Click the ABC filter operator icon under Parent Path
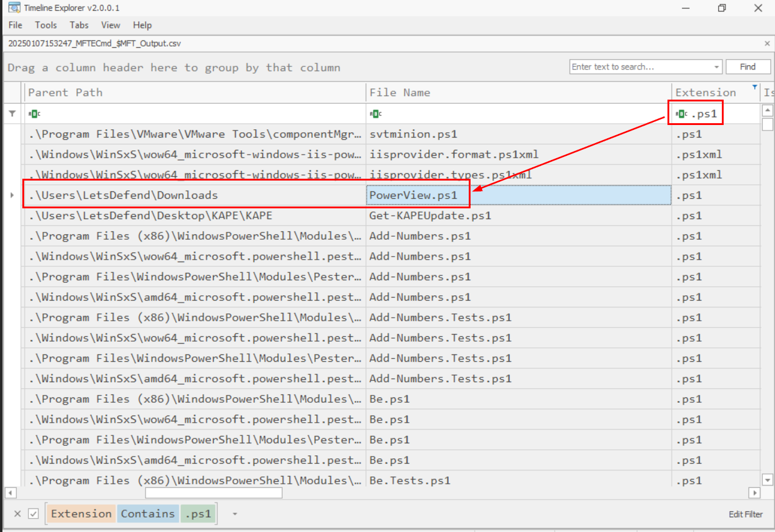Viewport: 775px width, 532px height. coord(34,114)
